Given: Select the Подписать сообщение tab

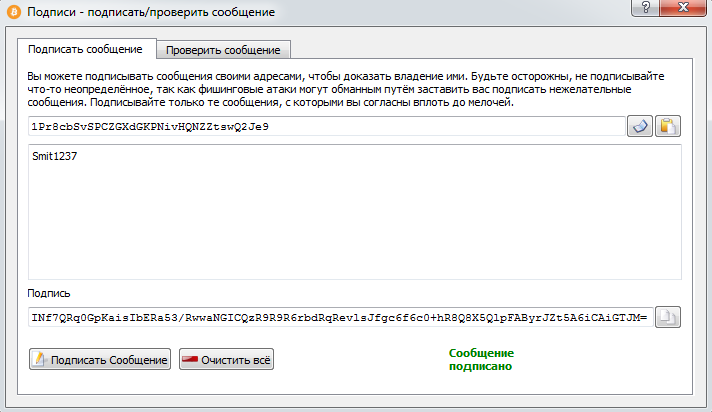Looking at the screenshot, I should (x=85, y=49).
